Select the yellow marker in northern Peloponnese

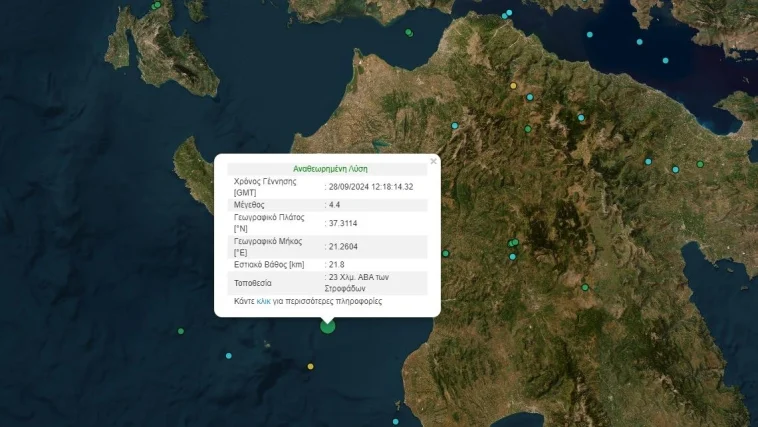pyautogui.click(x=514, y=86)
